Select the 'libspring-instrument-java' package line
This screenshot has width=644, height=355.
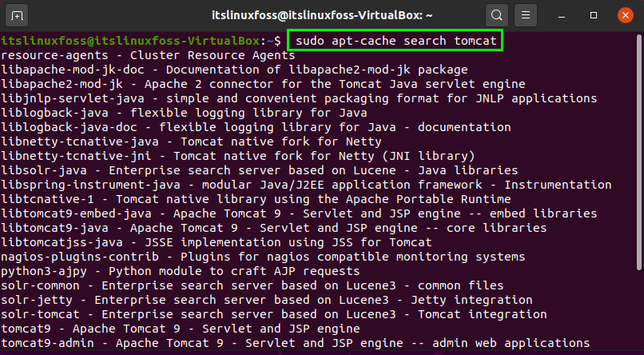[x=306, y=185]
